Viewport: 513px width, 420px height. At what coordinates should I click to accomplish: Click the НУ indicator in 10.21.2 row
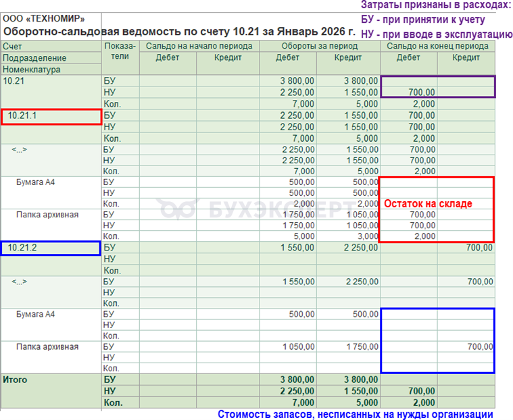click(109, 259)
